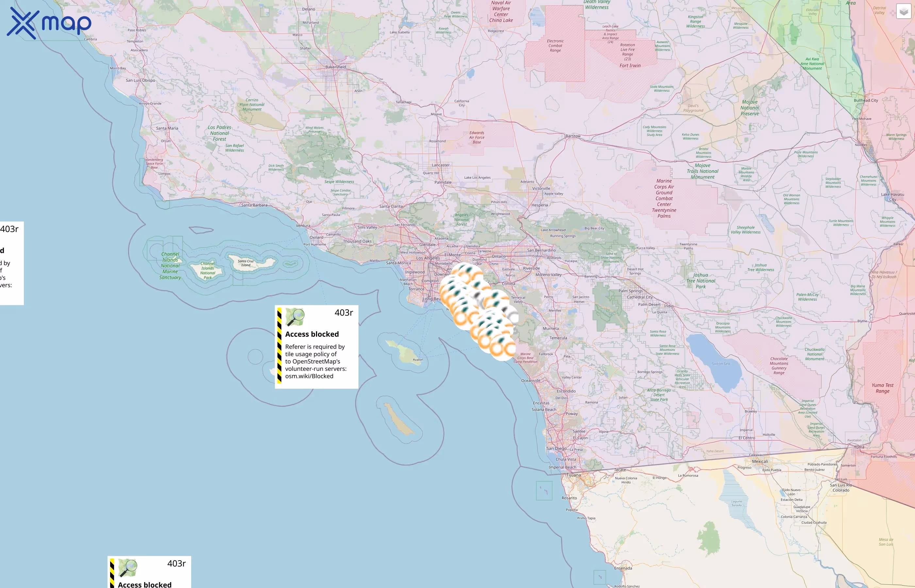The width and height of the screenshot is (915, 588).
Task: Click the 'Joshua Tree National Park' label
Action: click(x=700, y=281)
